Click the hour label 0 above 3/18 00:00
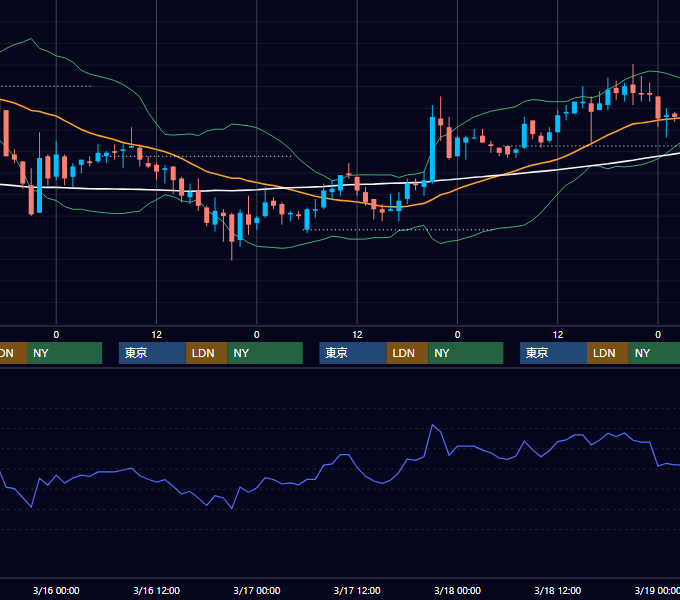 (x=458, y=335)
